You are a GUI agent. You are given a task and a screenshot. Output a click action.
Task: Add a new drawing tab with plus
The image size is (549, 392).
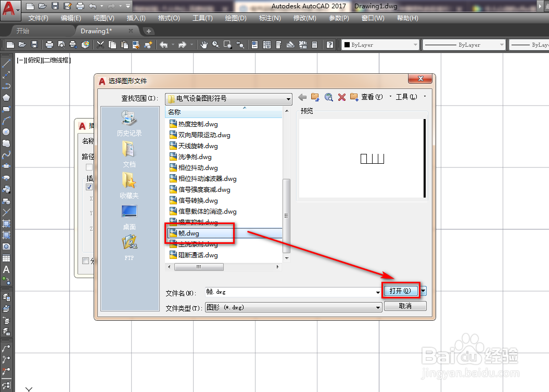[x=149, y=31]
